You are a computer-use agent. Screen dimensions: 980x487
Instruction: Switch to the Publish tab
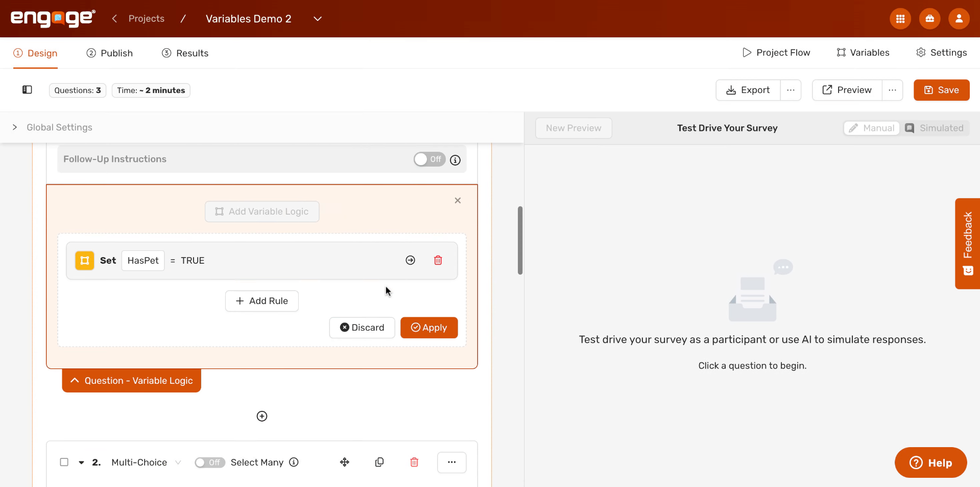110,53
